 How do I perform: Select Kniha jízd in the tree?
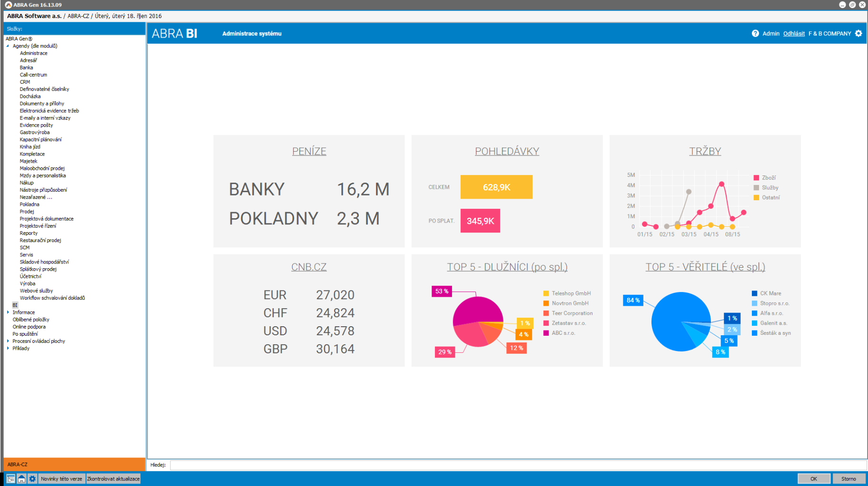(x=30, y=147)
